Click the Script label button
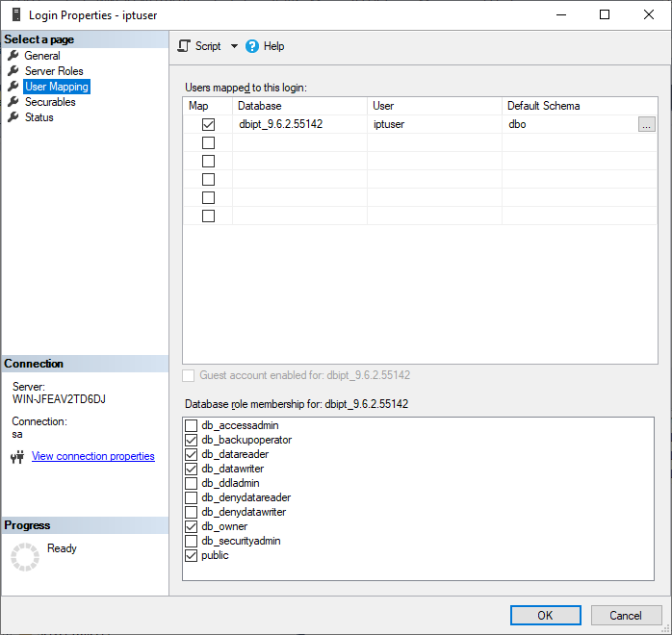Image resolution: width=672 pixels, height=635 pixels. (208, 46)
